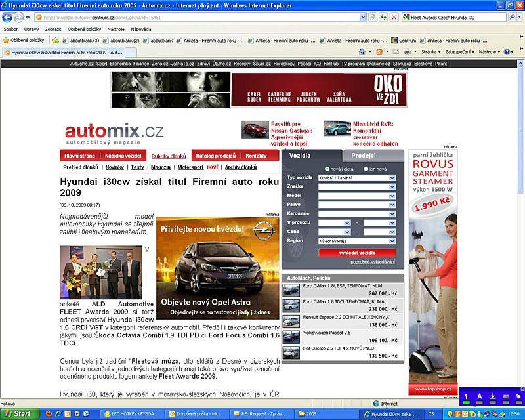Click the automix.cz logo
This screenshot has width=525, height=420.
(x=114, y=133)
